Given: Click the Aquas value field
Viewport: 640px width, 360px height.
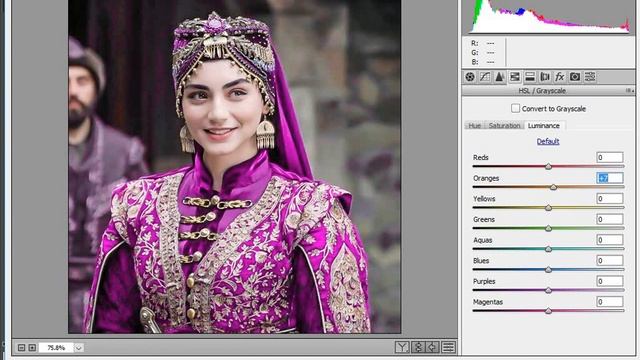Looking at the screenshot, I should coord(609,240).
